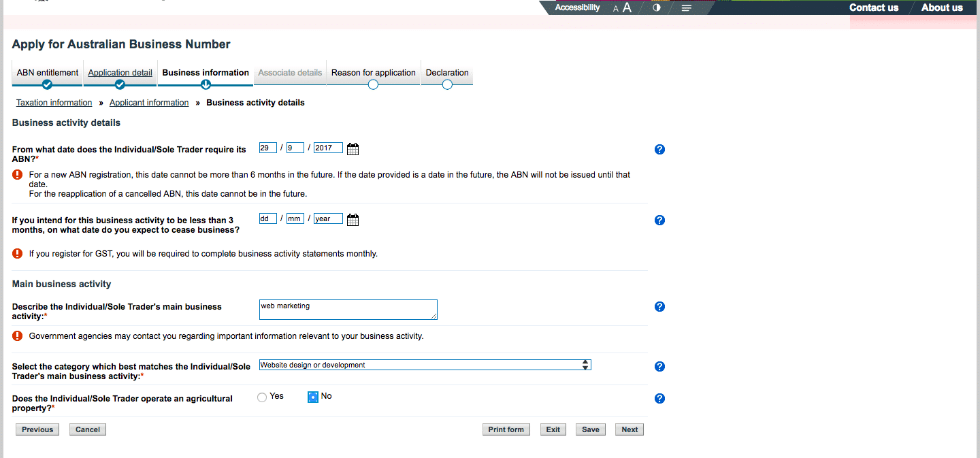Open the Contact us link
The image size is (980, 458).
[874, 7]
